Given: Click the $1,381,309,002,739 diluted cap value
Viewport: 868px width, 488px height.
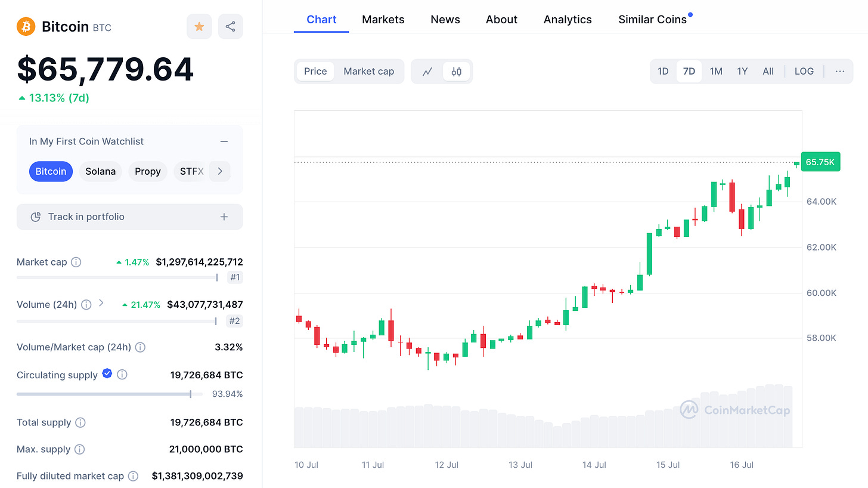Looking at the screenshot, I should [198, 476].
